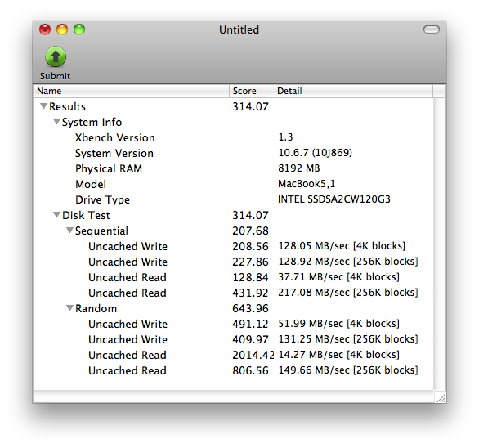Select the Physical RAM row
479x448 pixels.
tap(233, 168)
